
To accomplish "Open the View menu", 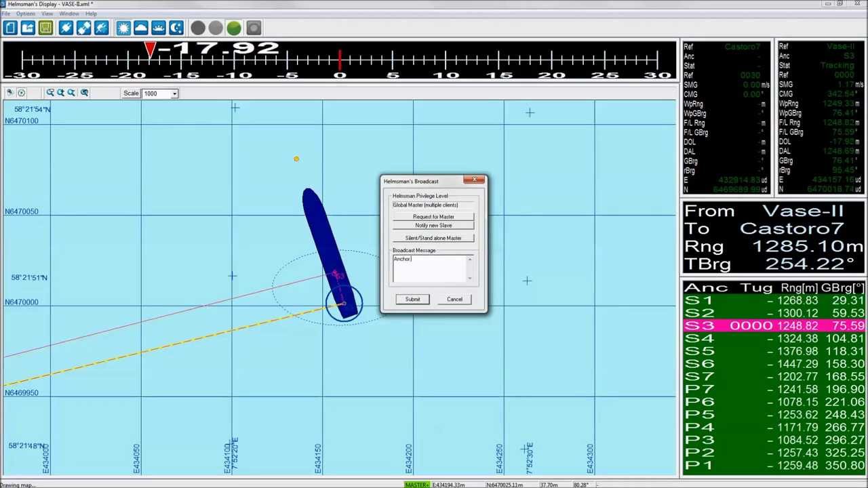I will [x=47, y=14].
